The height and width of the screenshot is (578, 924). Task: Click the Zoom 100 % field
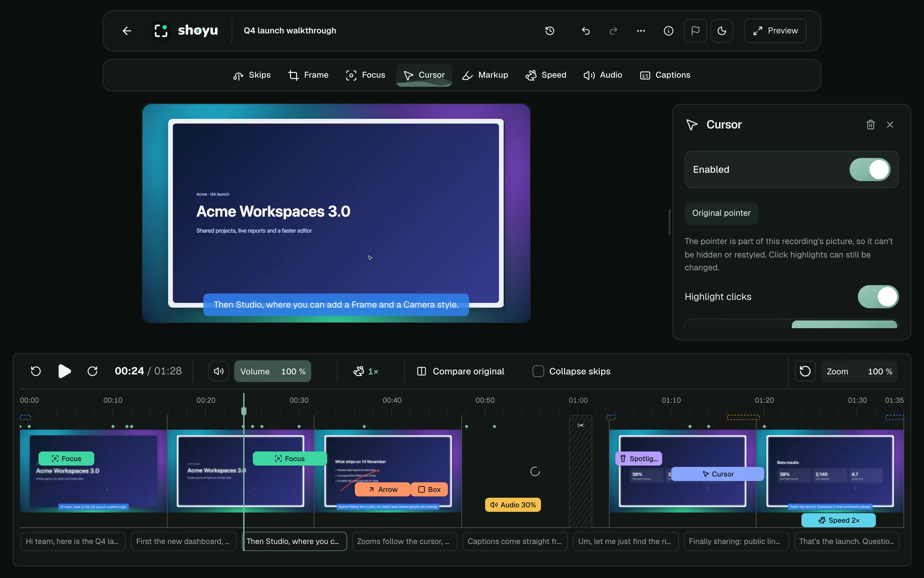pyautogui.click(x=859, y=371)
